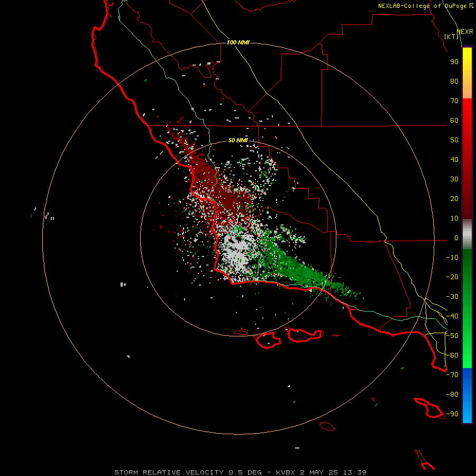This screenshot has width=476, height=476.
Task: Click the -10 value on velocity scale
Action: [x=452, y=258]
